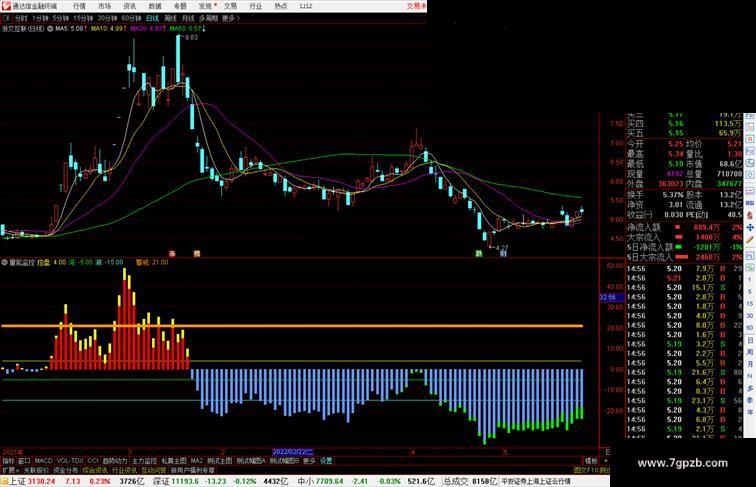Switch chart to 15分钟 period
Viewport: 756px width, 487px height.
[83, 18]
